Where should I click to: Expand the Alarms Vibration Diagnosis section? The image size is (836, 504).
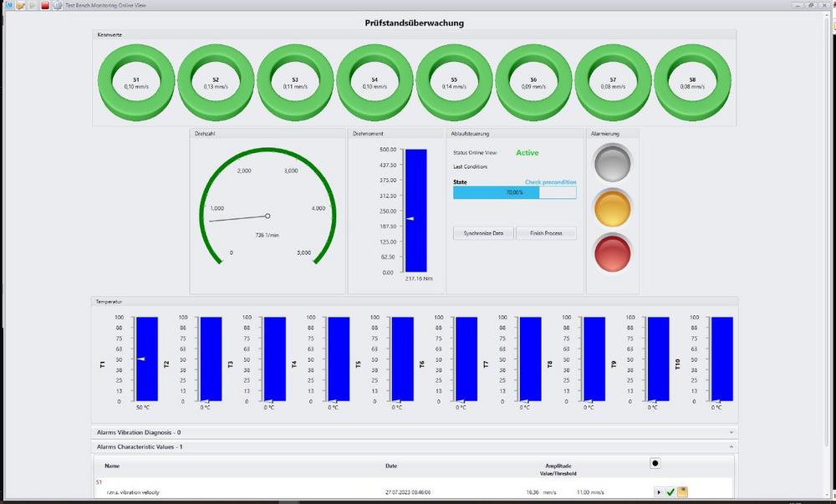pos(413,432)
